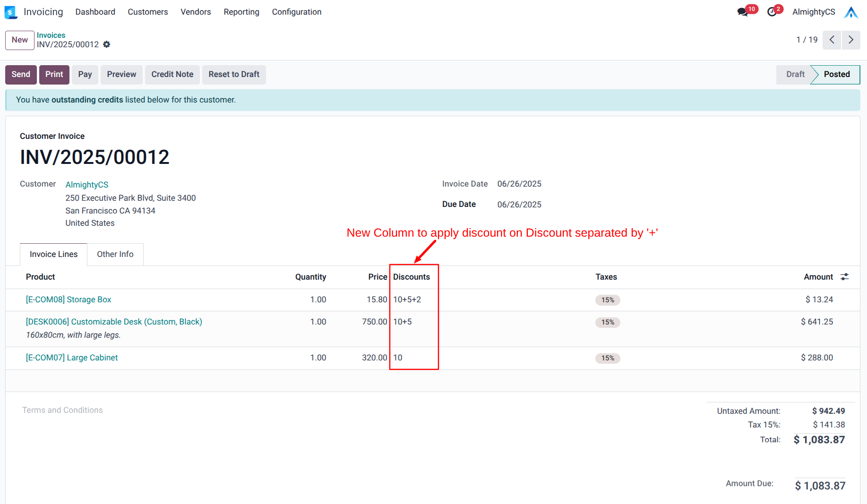Expand the Reporting menu
This screenshot has height=504, width=867.
click(241, 12)
